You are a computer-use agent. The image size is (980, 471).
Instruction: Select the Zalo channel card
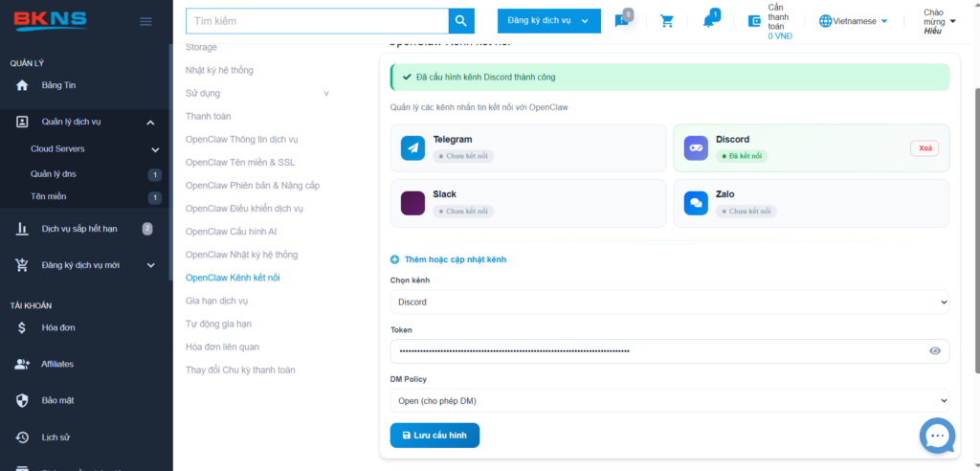811,203
